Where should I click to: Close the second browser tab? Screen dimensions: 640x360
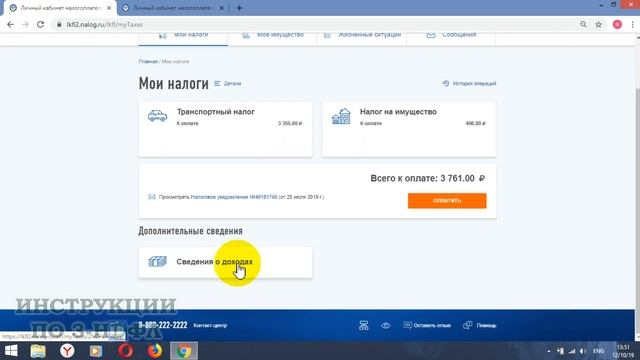222,8
